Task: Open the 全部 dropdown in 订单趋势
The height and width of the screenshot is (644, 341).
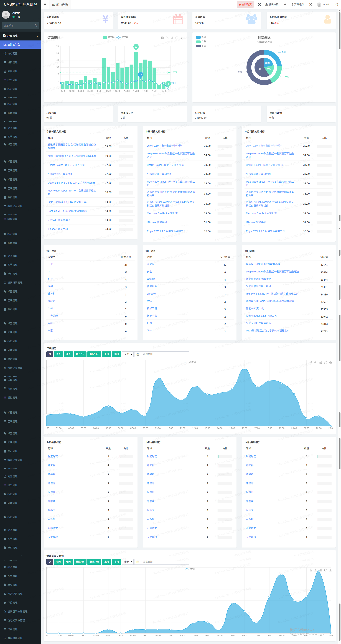Action: click(128, 354)
